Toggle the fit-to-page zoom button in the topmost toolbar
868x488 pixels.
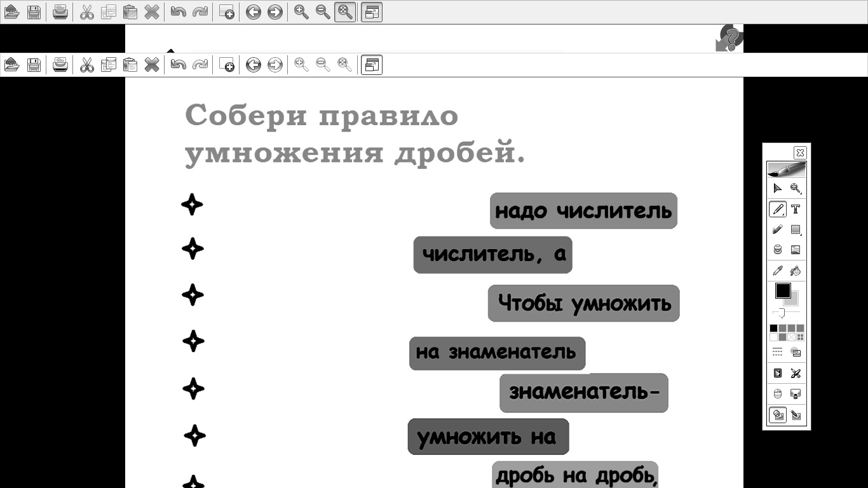pyautogui.click(x=344, y=12)
